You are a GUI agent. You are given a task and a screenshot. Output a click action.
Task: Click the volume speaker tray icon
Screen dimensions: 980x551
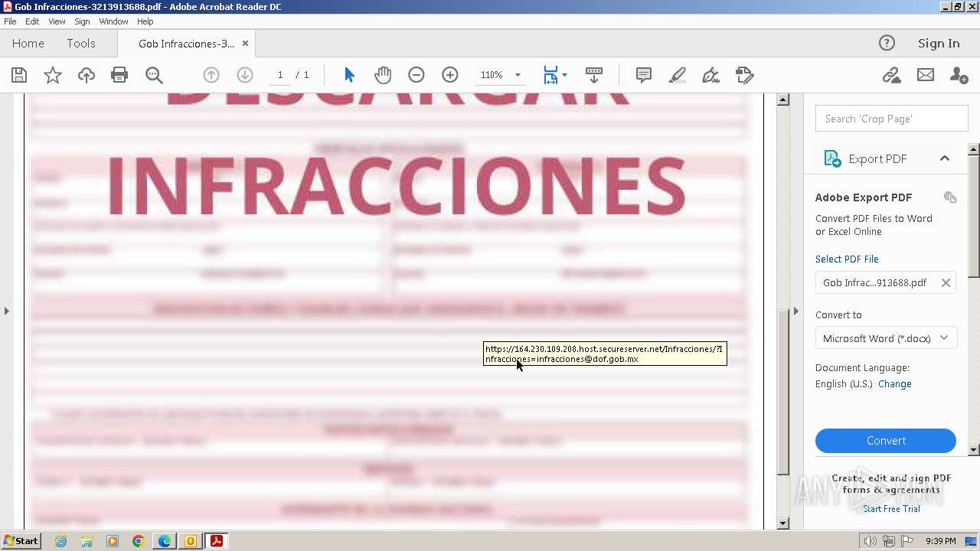click(871, 541)
